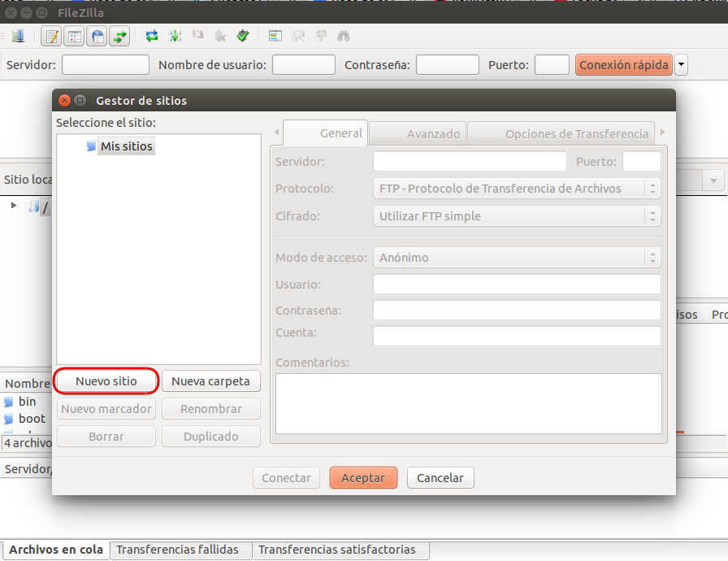Expand the root "/" local tree node
The height and width of the screenshot is (561, 728).
[x=14, y=205]
